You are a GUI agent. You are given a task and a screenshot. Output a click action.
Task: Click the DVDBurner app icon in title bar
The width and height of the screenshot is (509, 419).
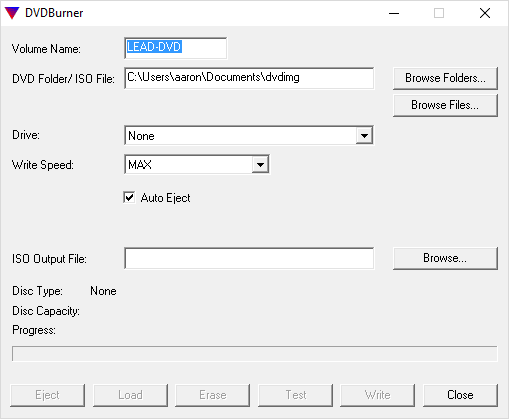12,13
